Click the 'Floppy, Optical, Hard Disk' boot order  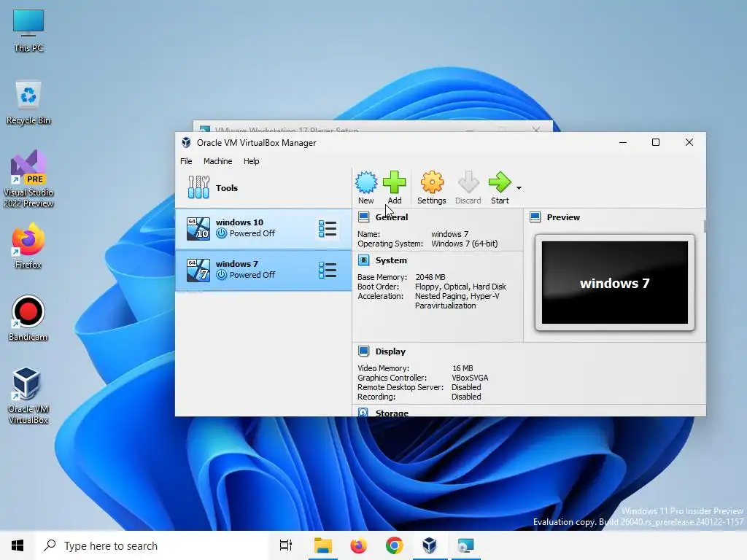coord(460,287)
